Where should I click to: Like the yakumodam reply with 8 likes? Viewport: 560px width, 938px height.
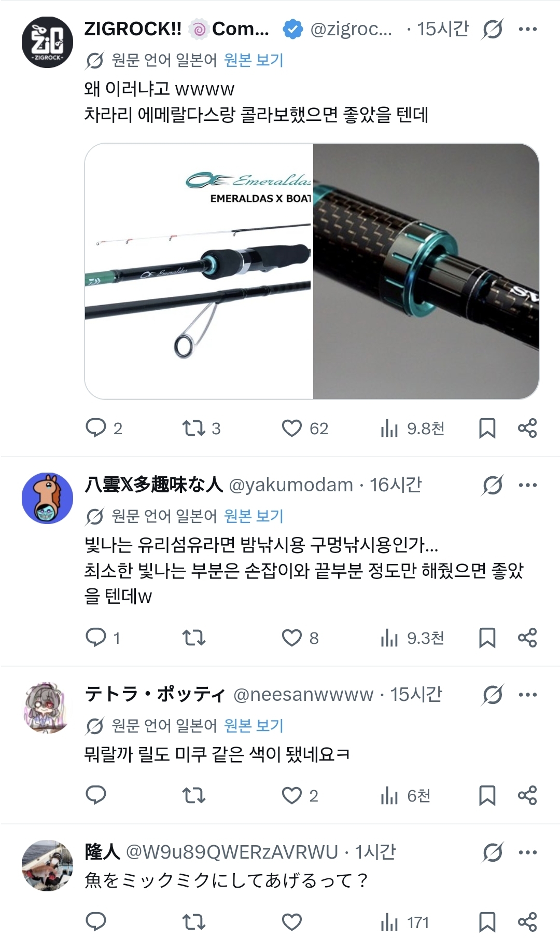[292, 638]
